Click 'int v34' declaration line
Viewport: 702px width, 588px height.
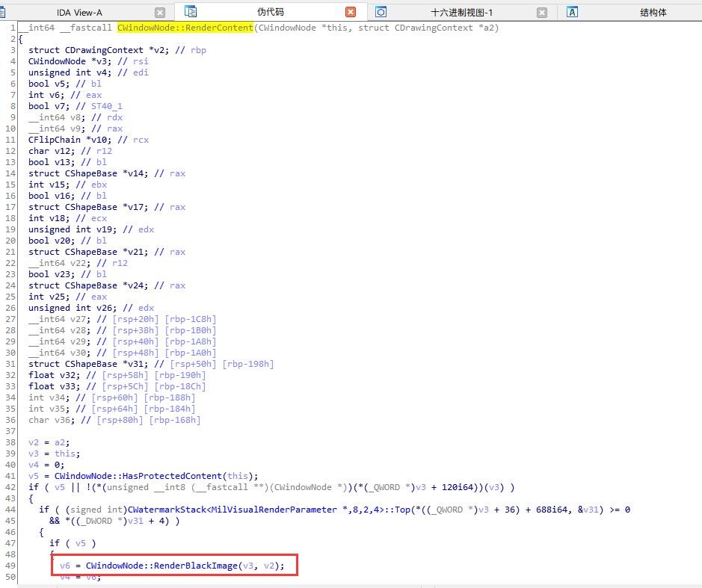point(112,397)
